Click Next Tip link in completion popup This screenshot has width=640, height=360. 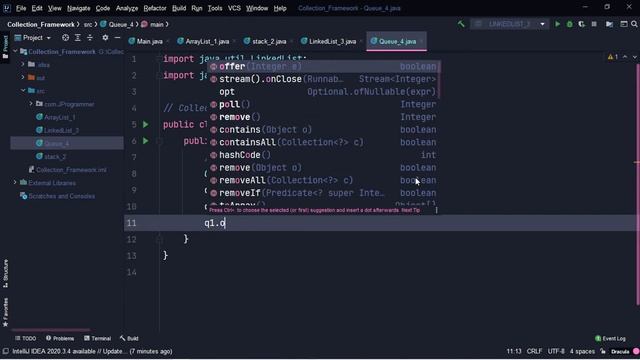tap(411, 210)
